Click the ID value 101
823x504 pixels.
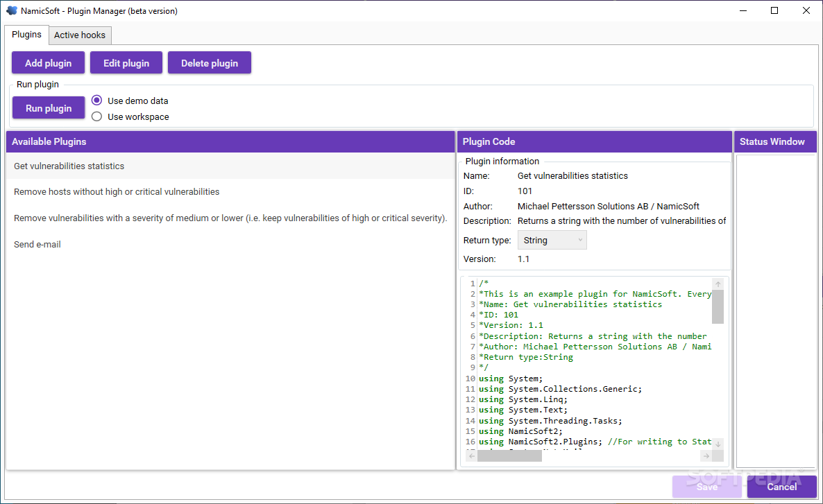525,191
